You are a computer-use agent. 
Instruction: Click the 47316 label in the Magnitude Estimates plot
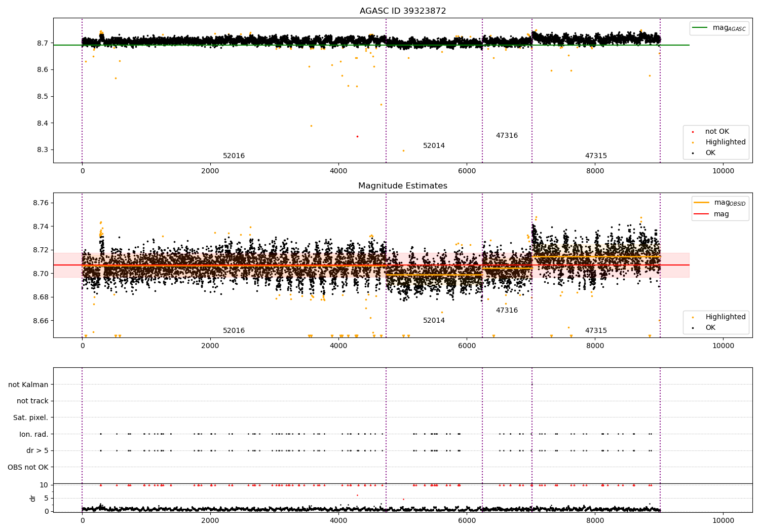coord(507,311)
